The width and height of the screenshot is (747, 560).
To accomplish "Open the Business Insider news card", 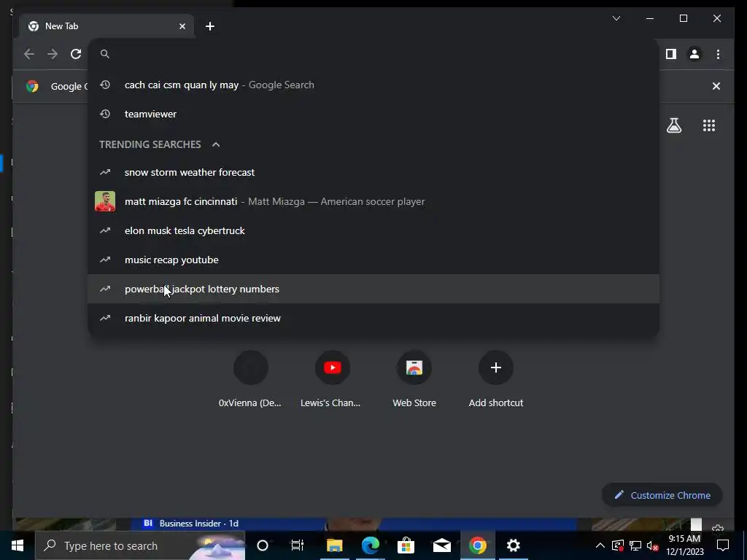I will coord(352,524).
